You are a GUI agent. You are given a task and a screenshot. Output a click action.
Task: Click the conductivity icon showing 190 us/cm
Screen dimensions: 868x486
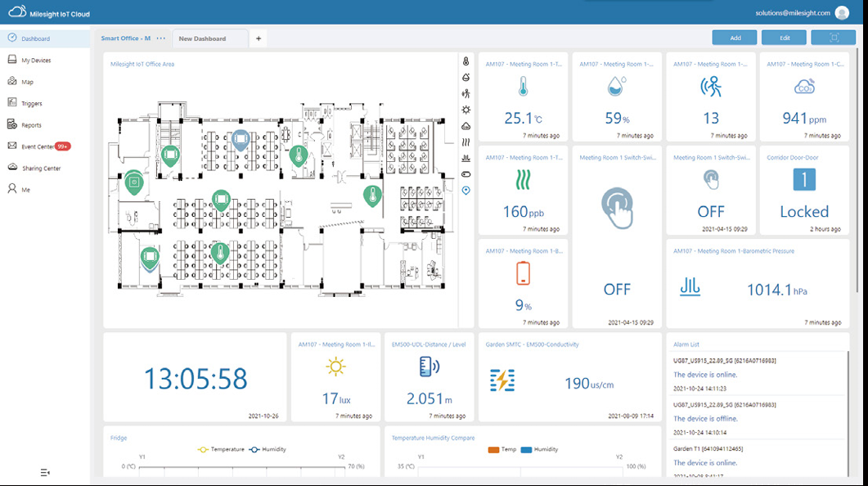click(x=502, y=380)
